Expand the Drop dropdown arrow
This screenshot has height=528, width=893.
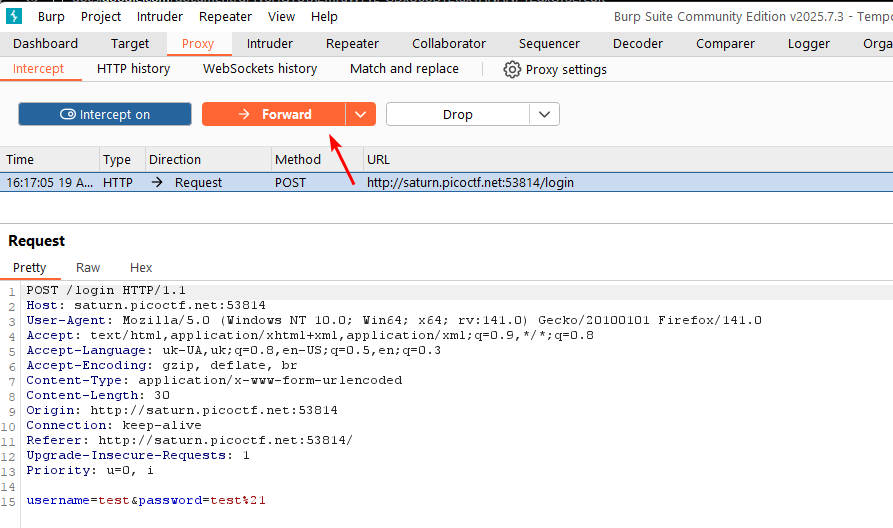544,114
